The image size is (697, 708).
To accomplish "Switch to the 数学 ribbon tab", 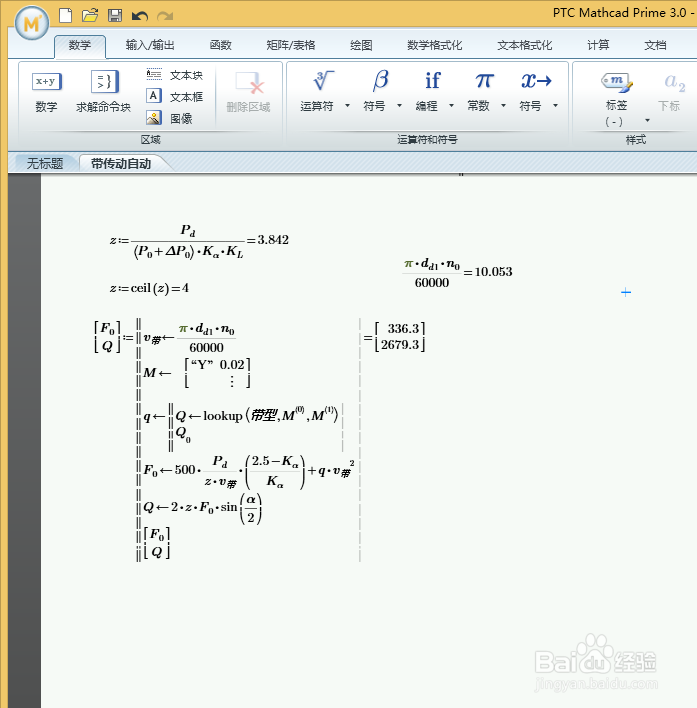I will click(80, 45).
